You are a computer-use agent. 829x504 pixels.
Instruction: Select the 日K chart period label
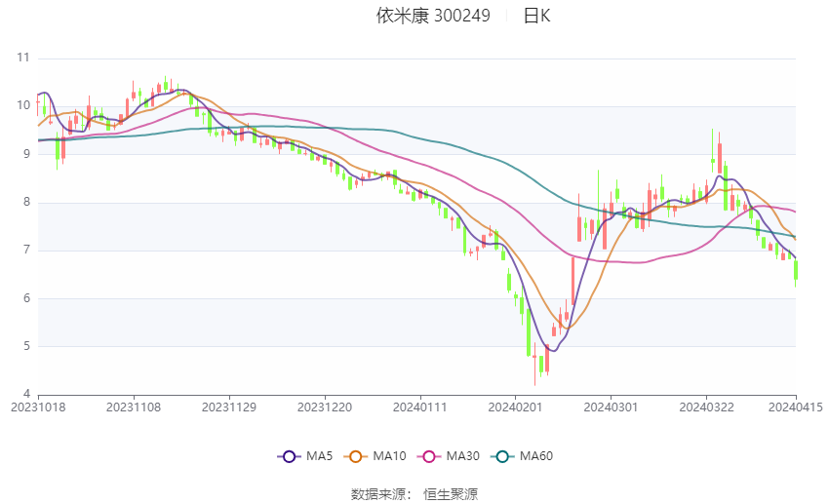[x=536, y=16]
